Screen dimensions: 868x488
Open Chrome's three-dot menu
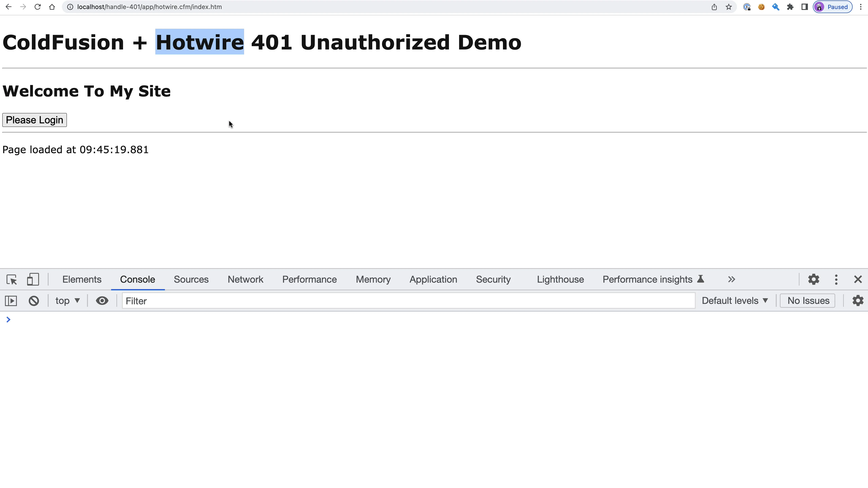coord(862,7)
